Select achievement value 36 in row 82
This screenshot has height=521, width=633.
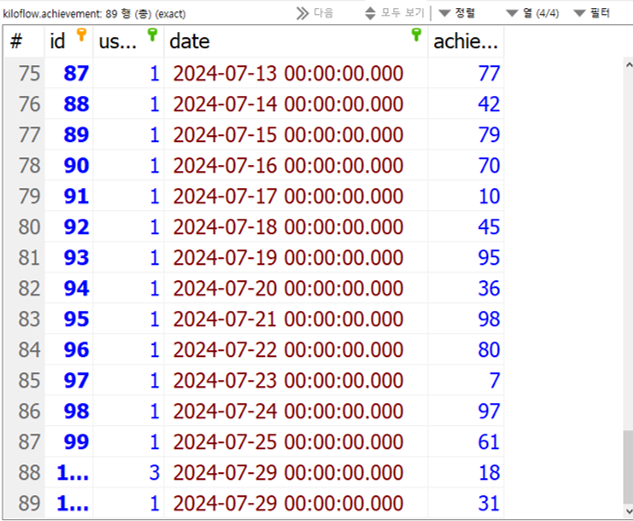coord(465,288)
